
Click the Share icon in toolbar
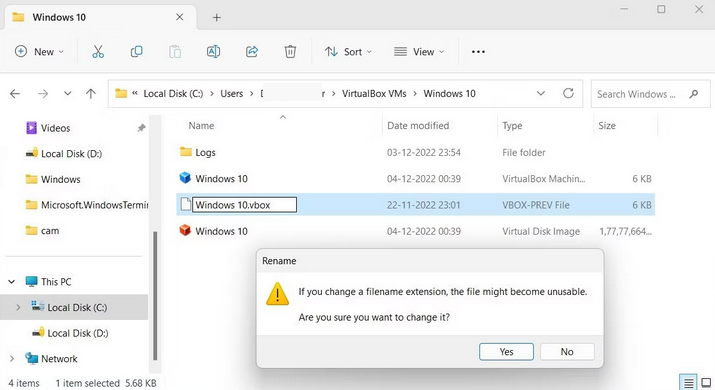click(x=252, y=52)
